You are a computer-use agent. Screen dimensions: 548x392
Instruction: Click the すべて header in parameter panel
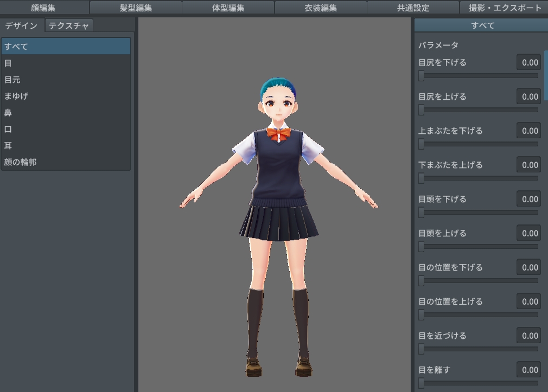pyautogui.click(x=481, y=25)
